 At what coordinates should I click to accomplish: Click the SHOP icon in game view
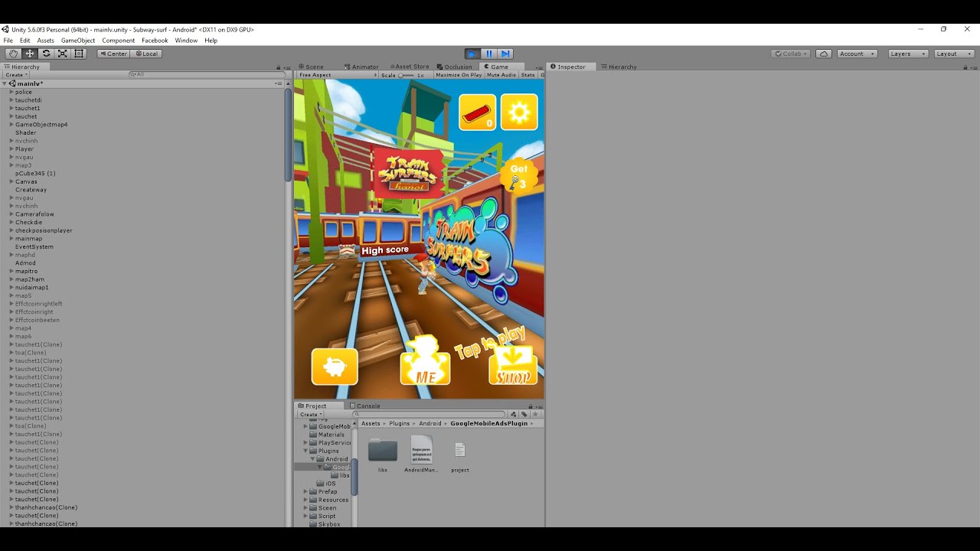pyautogui.click(x=513, y=366)
